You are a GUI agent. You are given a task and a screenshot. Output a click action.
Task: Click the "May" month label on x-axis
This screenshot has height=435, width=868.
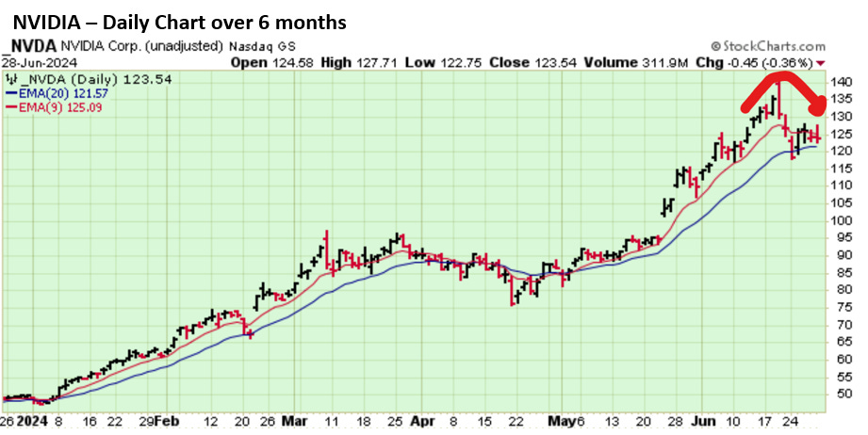click(x=563, y=421)
